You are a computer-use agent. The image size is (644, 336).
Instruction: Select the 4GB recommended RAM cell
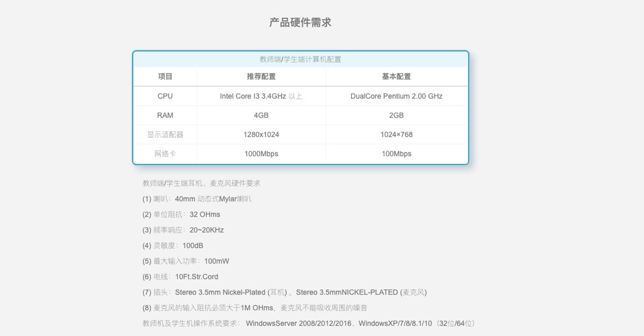tap(261, 115)
